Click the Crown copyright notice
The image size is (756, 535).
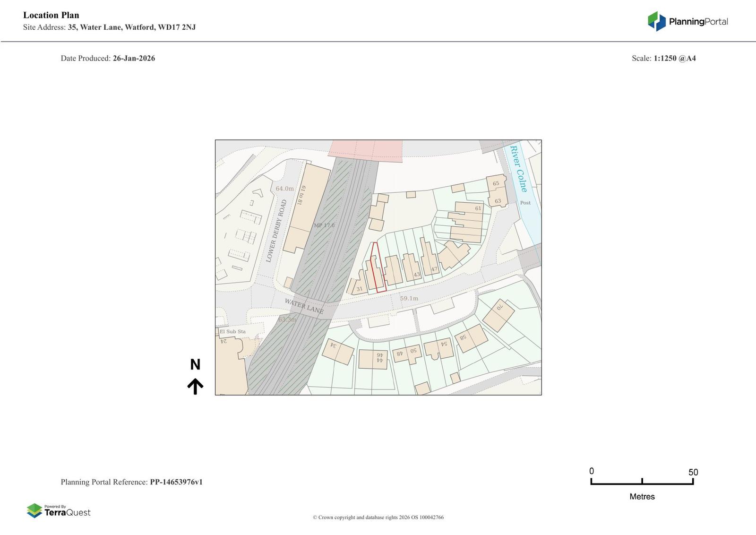(378, 517)
